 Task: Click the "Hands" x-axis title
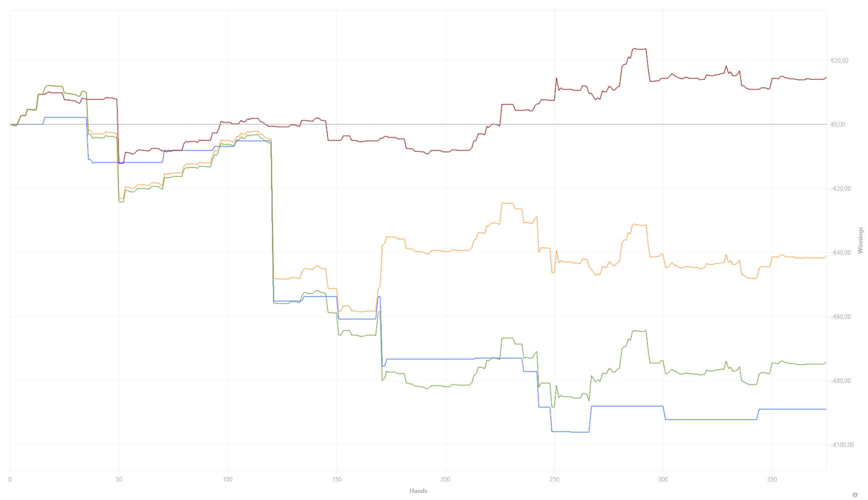(418, 491)
